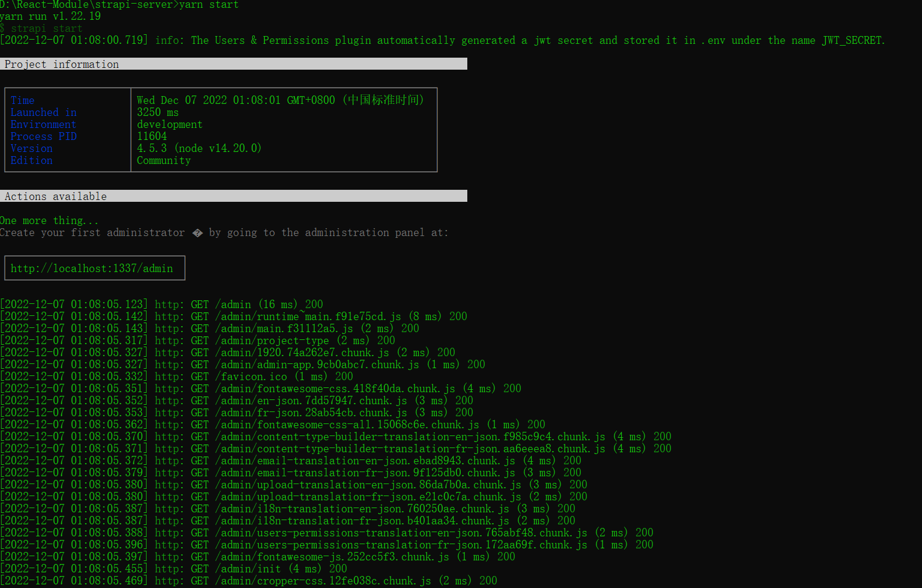Image resolution: width=922 pixels, height=588 pixels.
Task: Click the /admin/main.f31112a5.js log line
Action: (x=210, y=329)
